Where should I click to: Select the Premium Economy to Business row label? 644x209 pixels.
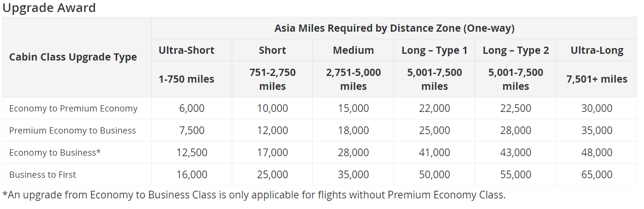point(73,131)
